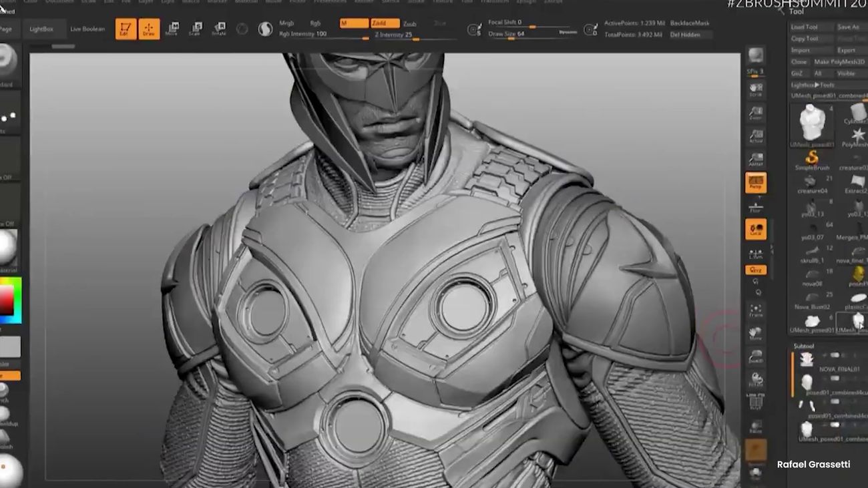
Task: Click the Clone button
Action: pyautogui.click(x=799, y=62)
